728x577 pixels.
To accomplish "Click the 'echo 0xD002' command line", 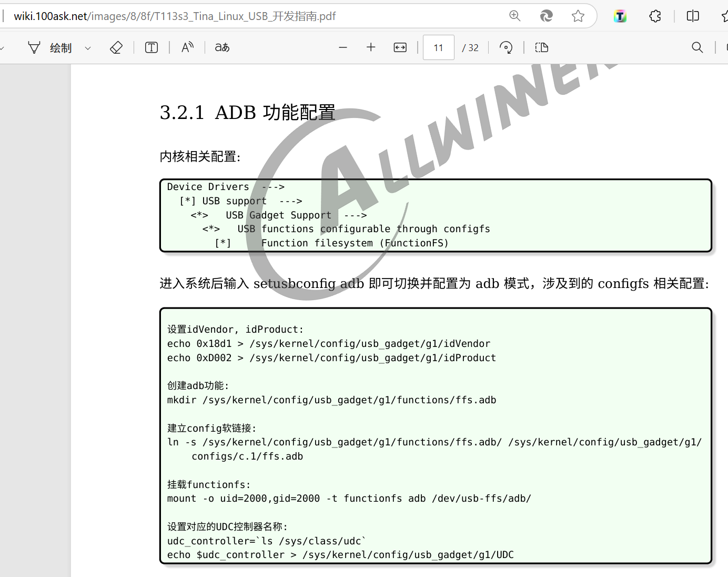I will 331,358.
